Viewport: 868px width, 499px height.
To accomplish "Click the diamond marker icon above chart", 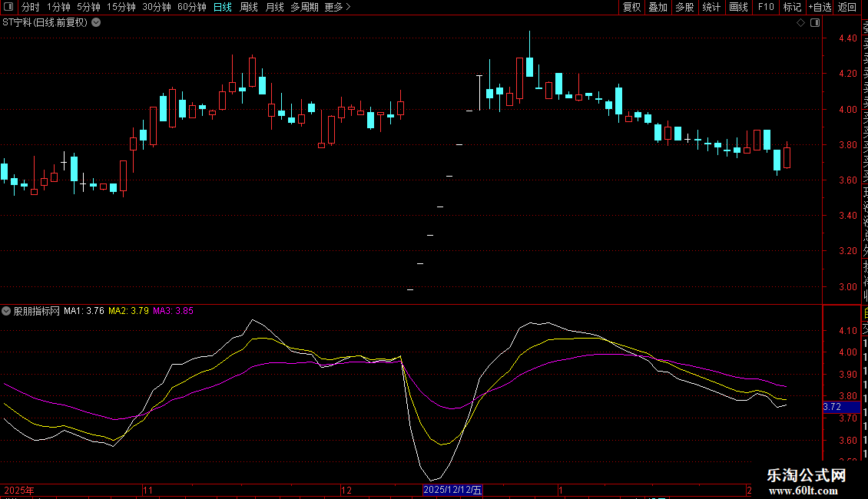I will [x=800, y=22].
